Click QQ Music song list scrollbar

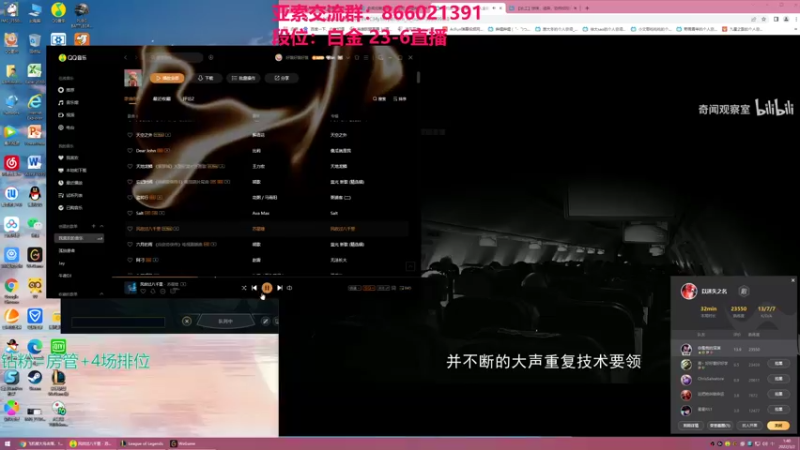point(418,78)
